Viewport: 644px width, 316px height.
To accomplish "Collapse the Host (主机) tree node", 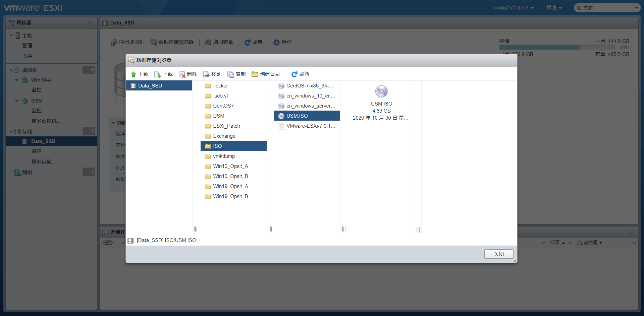I will (x=11, y=36).
